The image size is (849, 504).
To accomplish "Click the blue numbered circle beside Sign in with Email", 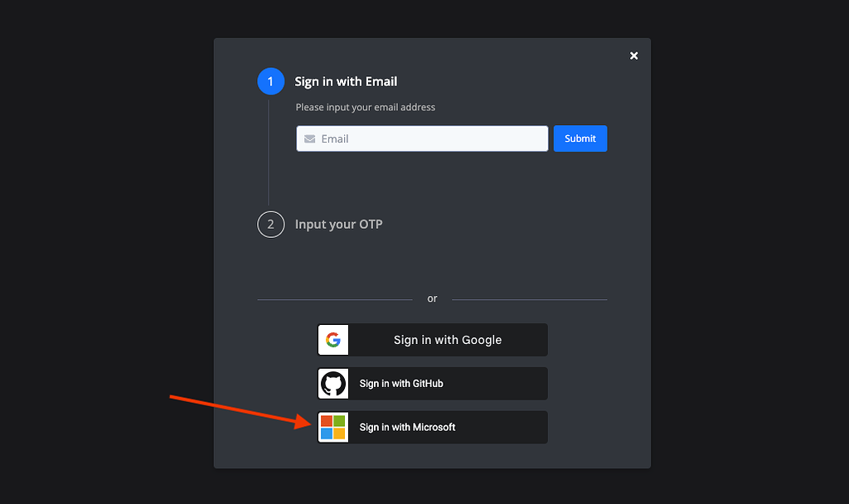I will pos(270,81).
